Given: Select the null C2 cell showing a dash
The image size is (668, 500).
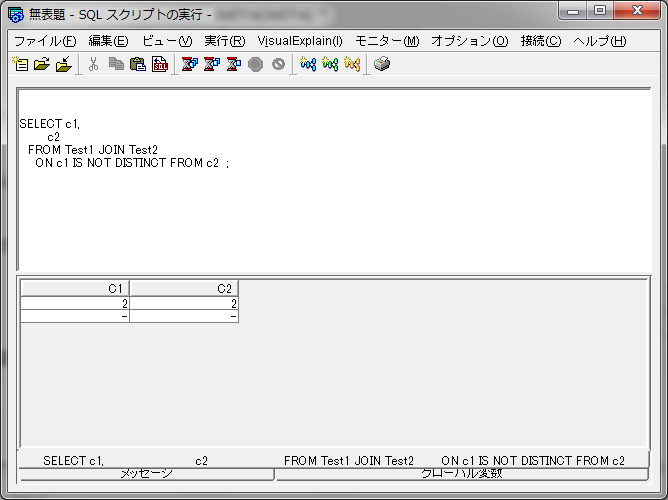Looking at the screenshot, I should (x=184, y=316).
